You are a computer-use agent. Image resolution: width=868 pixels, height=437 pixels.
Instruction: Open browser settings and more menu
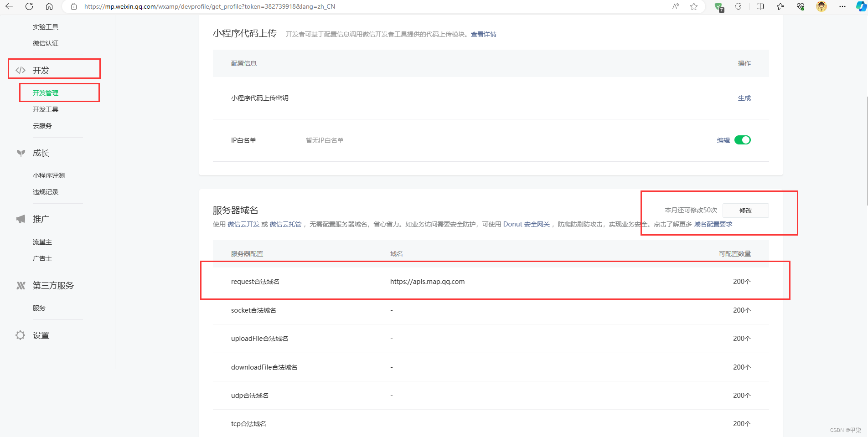(x=842, y=6)
